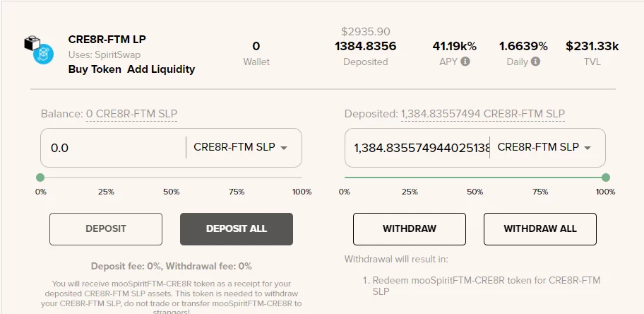
Task: Click the APY info icon
Action: 465,62
